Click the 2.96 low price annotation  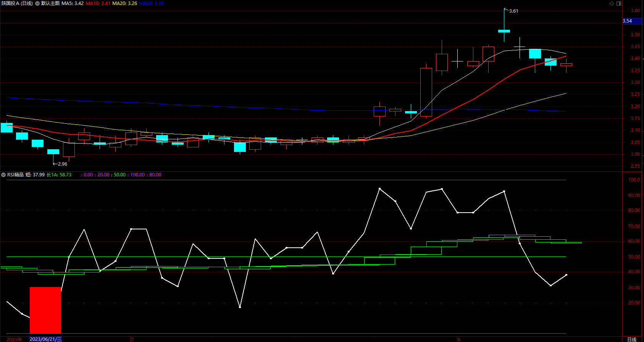point(62,164)
